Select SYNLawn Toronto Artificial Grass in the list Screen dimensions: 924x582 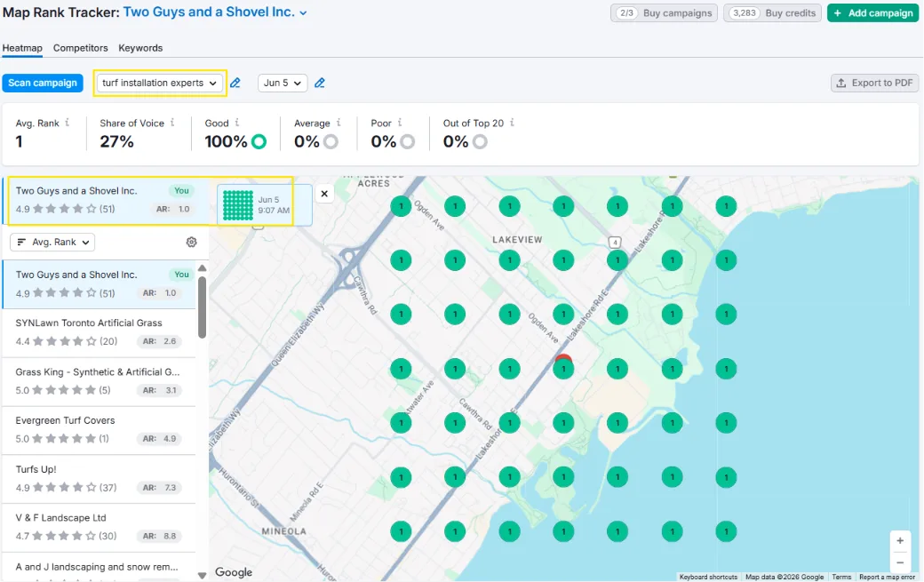tap(99, 333)
